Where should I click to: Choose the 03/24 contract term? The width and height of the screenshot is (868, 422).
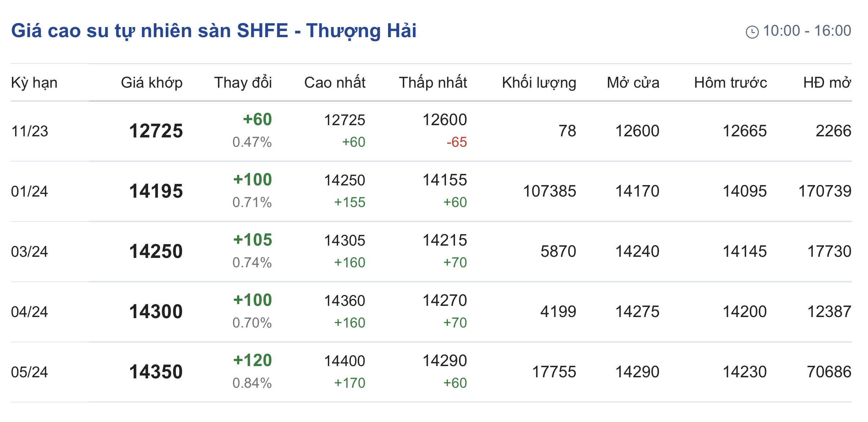tap(30, 252)
